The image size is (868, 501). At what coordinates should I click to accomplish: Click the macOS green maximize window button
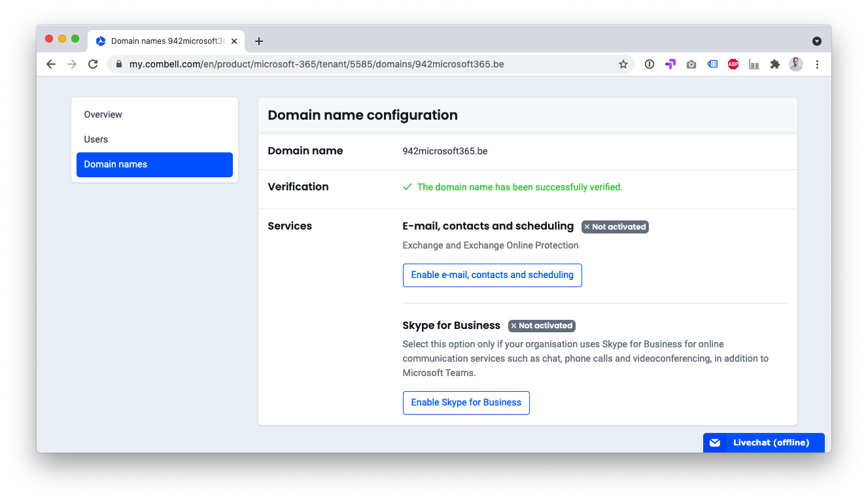[75, 39]
